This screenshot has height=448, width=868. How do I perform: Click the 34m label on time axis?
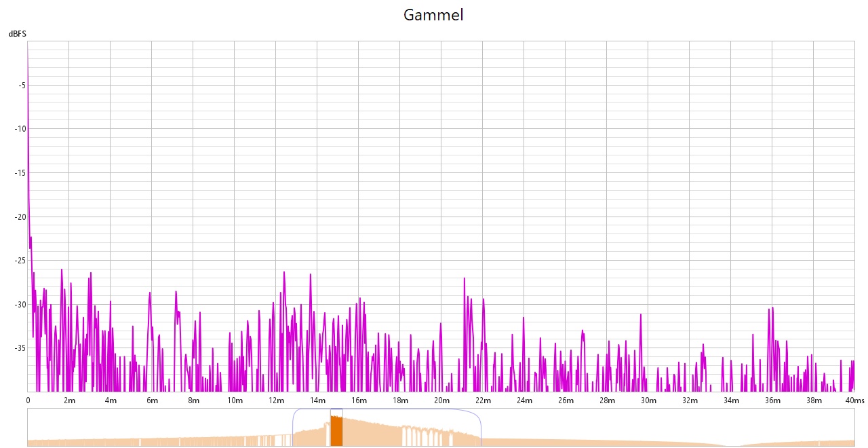(x=731, y=400)
